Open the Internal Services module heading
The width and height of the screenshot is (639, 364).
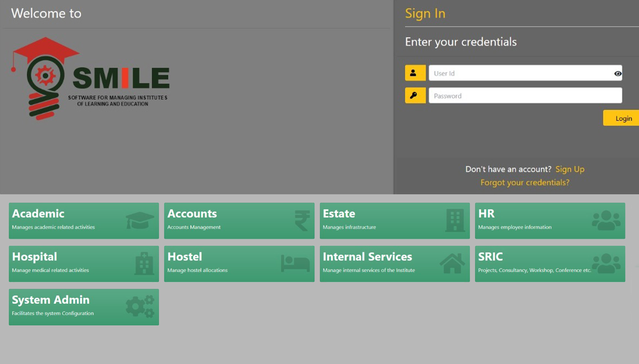367,257
